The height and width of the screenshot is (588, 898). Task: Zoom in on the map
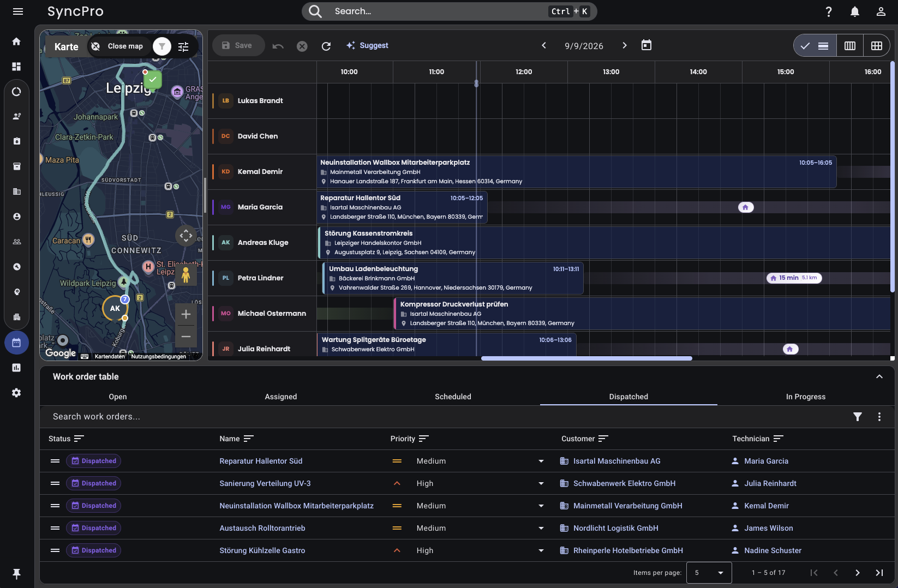186,314
